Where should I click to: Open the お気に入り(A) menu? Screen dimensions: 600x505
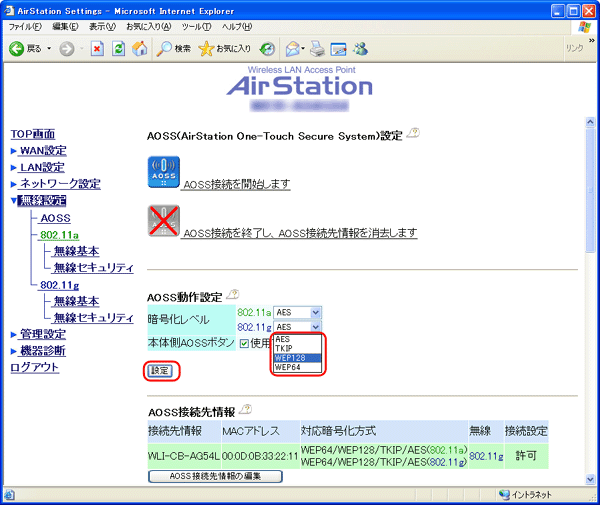click(148, 27)
